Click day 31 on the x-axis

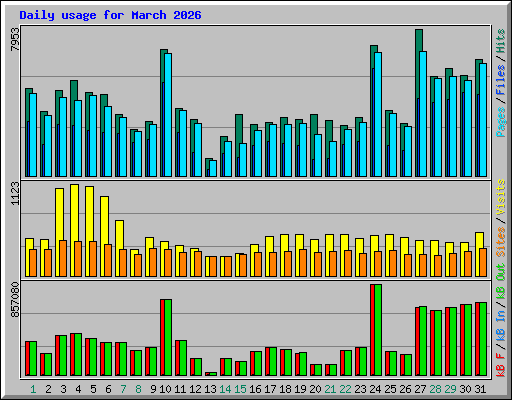coord(480,389)
